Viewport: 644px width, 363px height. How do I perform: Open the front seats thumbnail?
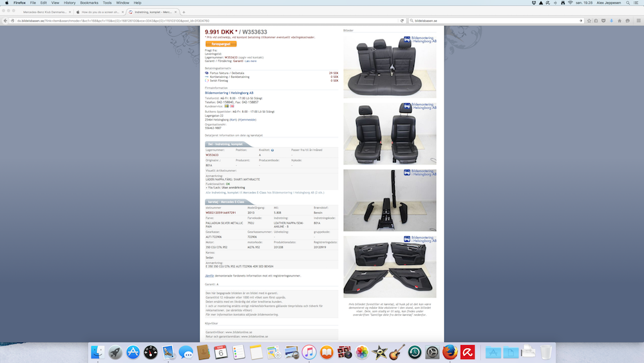pos(390,133)
